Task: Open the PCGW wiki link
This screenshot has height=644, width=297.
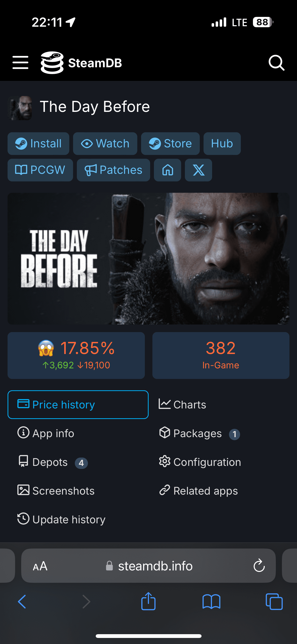Action: (40, 170)
